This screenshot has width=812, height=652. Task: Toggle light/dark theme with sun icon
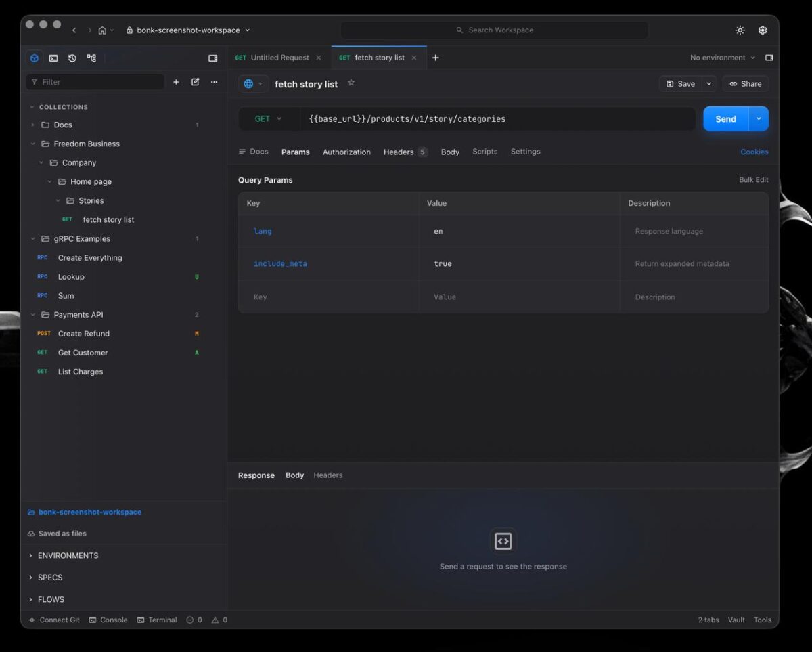click(x=740, y=30)
